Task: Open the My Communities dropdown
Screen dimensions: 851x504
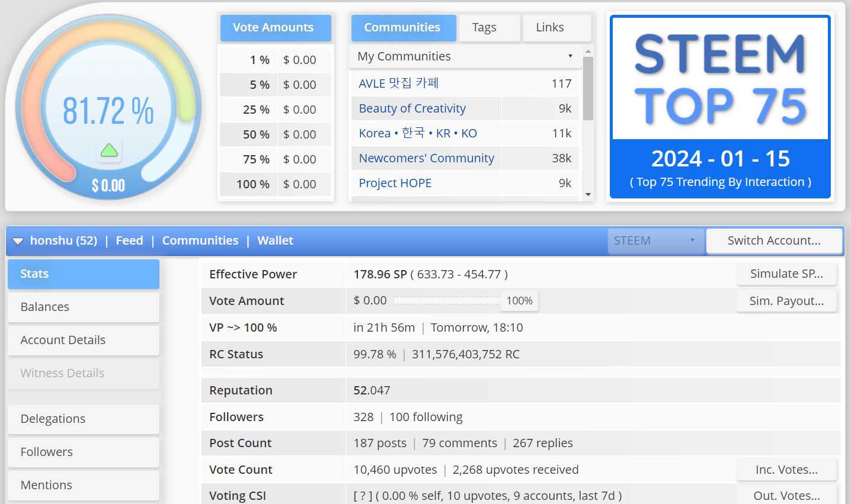Action: 465,56
